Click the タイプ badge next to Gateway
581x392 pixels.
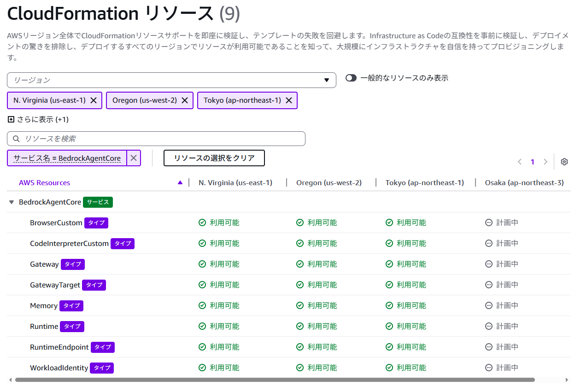point(73,264)
